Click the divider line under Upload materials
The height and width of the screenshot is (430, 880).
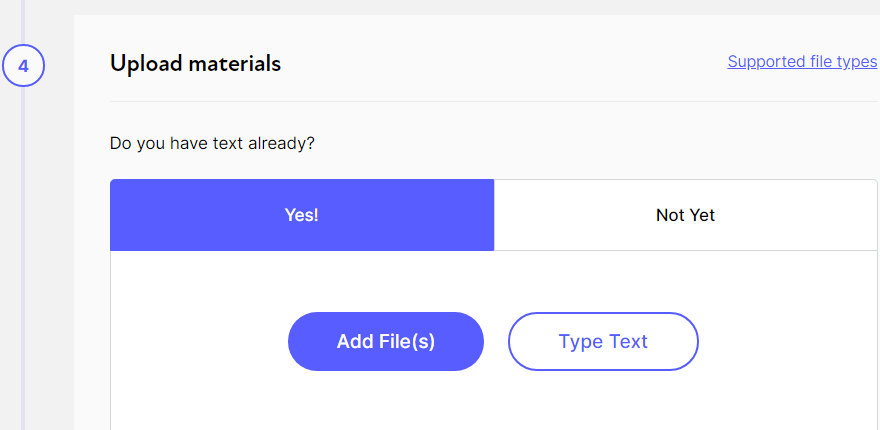pyautogui.click(x=490, y=101)
